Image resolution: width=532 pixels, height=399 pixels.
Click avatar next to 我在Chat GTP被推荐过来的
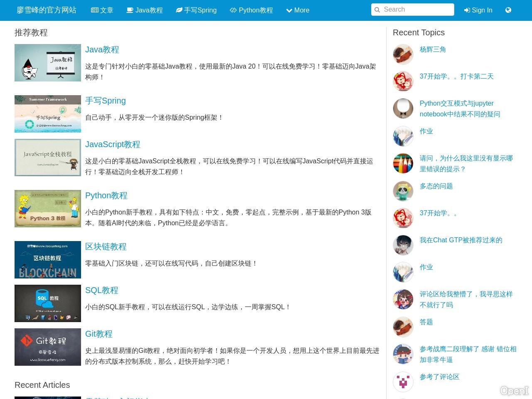(x=403, y=245)
